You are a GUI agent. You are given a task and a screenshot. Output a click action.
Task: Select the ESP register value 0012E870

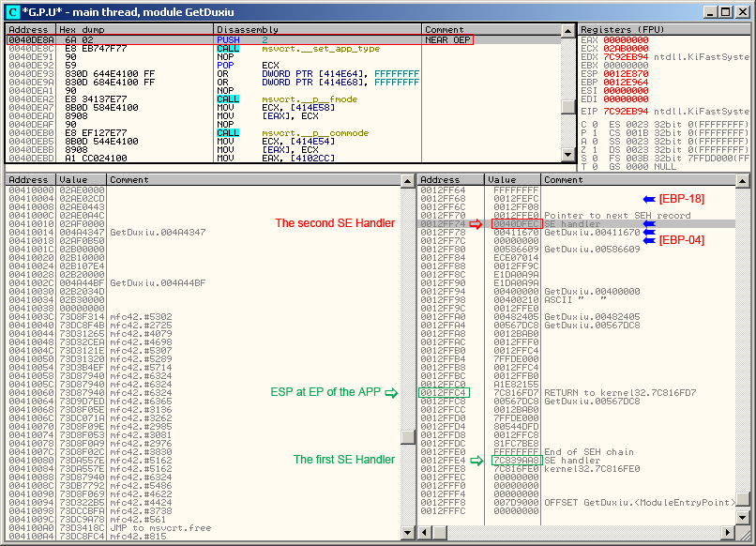[x=626, y=74]
